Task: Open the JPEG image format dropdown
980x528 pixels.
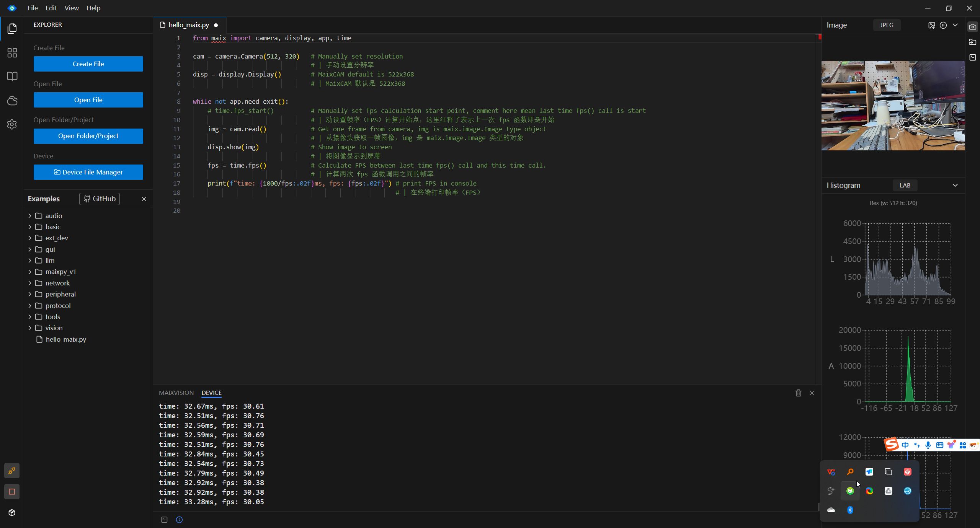Action: click(x=887, y=25)
